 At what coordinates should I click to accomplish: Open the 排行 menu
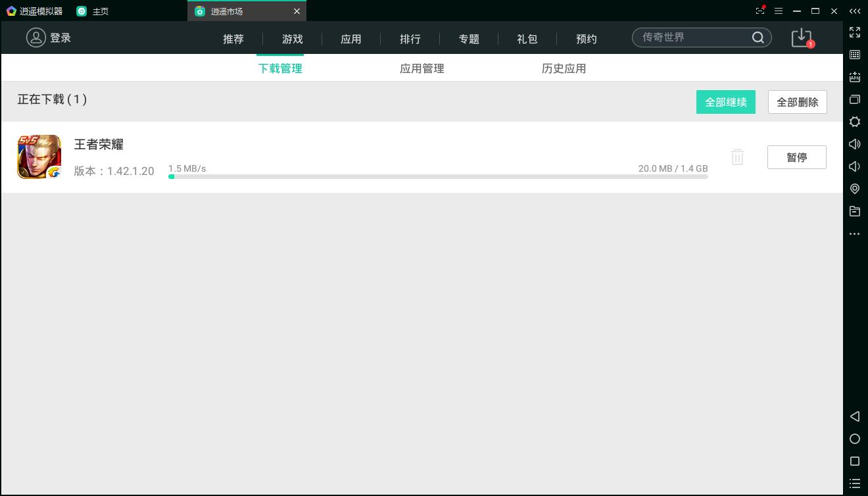[x=410, y=39]
